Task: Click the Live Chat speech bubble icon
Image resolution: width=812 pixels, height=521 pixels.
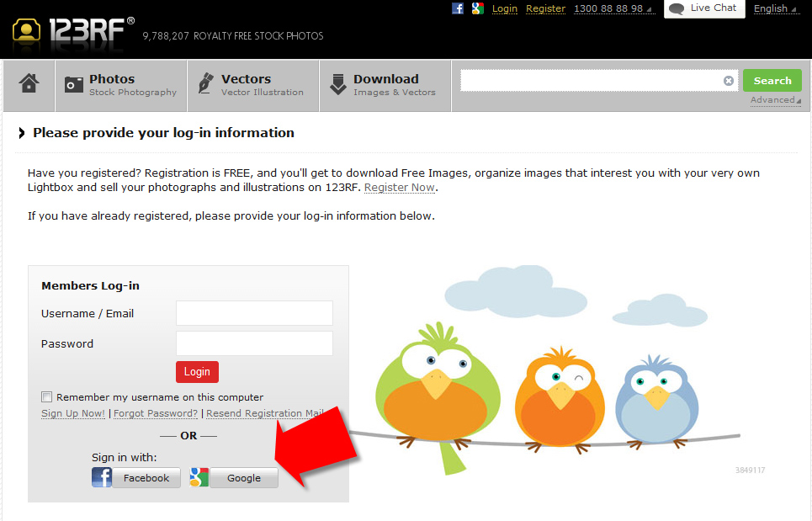Action: pos(677,8)
